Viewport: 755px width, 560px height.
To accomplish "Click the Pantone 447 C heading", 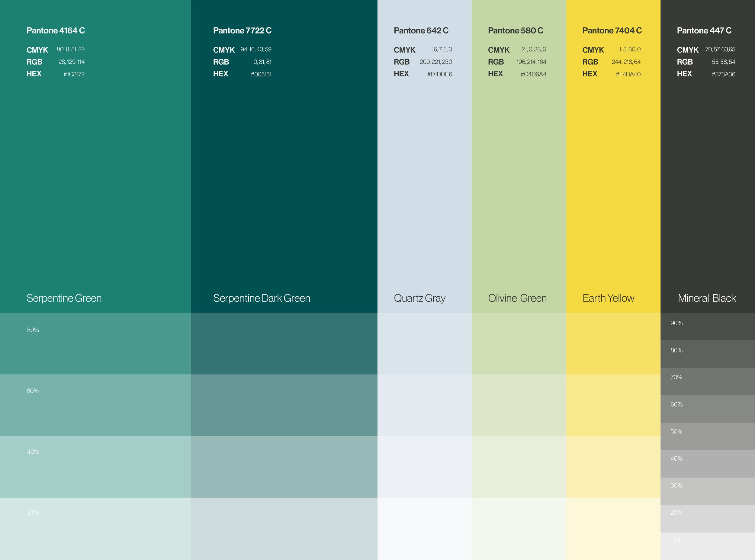I will point(704,31).
